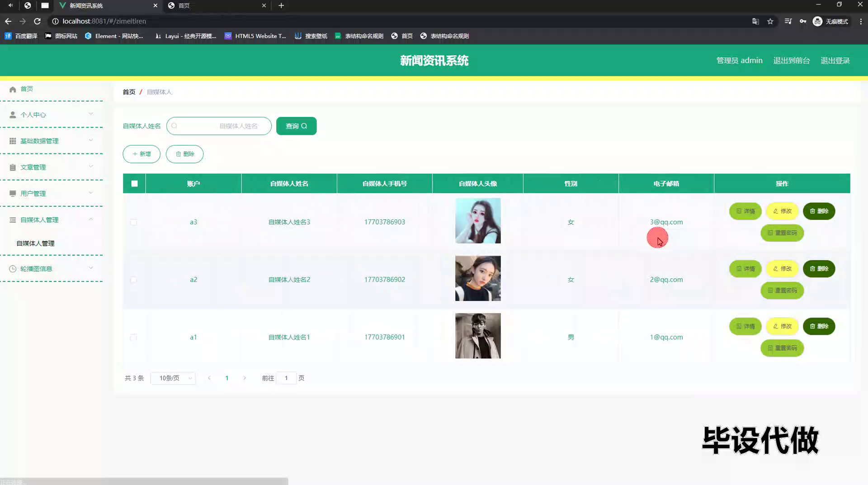Click 退出登录 in the header
868x485 pixels.
835,60
